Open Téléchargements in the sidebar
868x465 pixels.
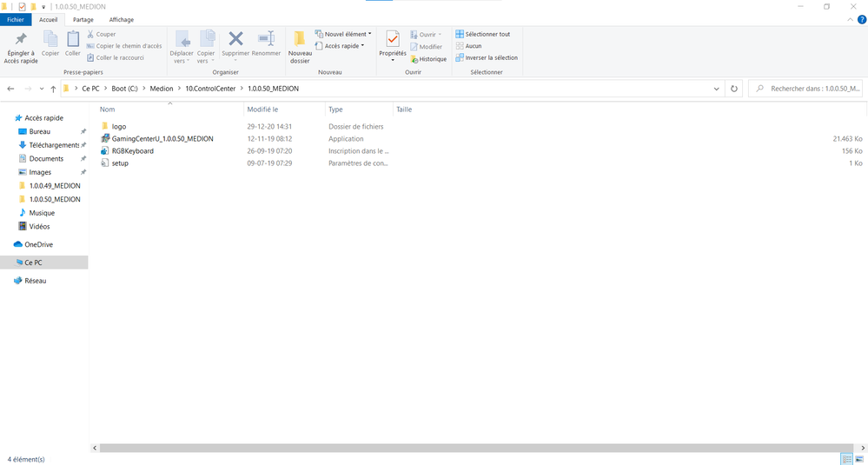54,145
